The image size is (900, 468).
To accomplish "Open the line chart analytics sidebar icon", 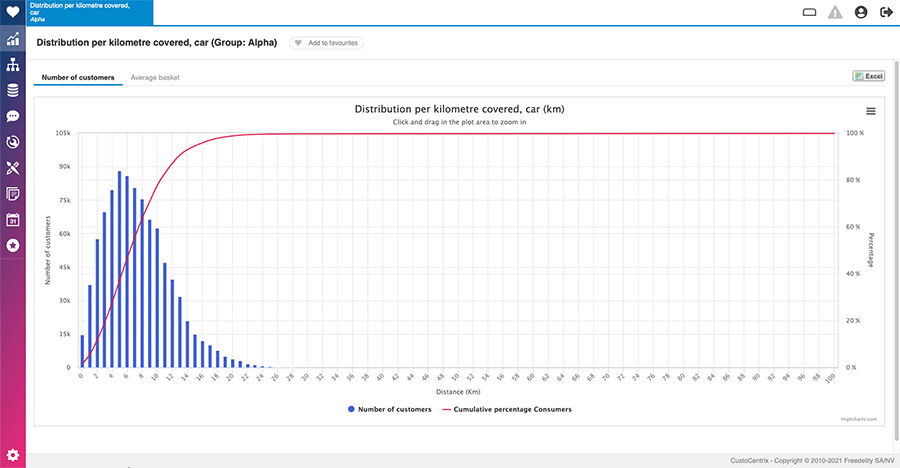I will coord(13,40).
